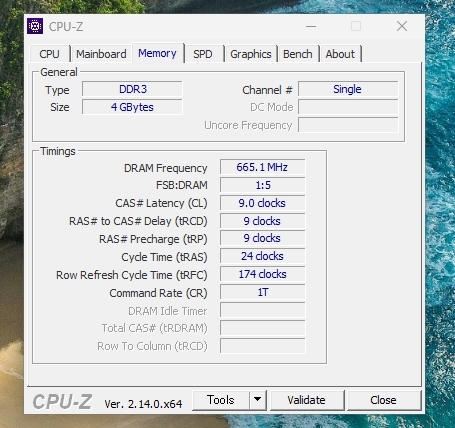
Task: Click the tRCD 9 clocks value
Action: tap(263, 221)
